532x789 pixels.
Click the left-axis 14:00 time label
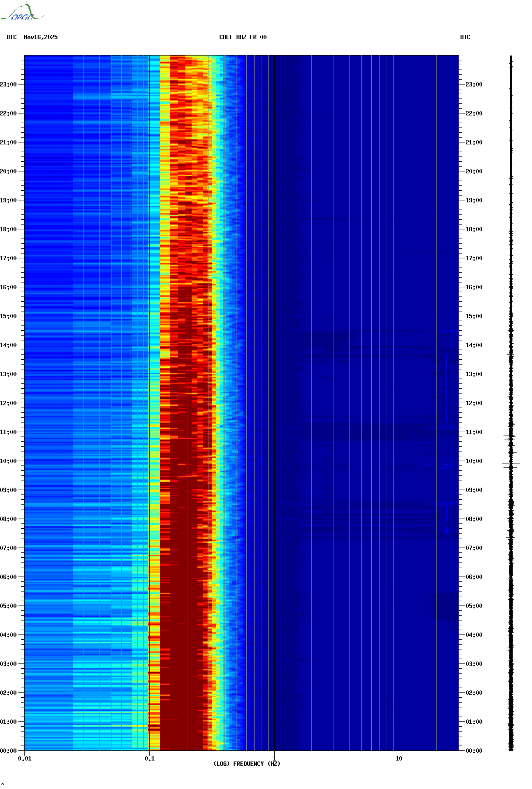pos(8,345)
